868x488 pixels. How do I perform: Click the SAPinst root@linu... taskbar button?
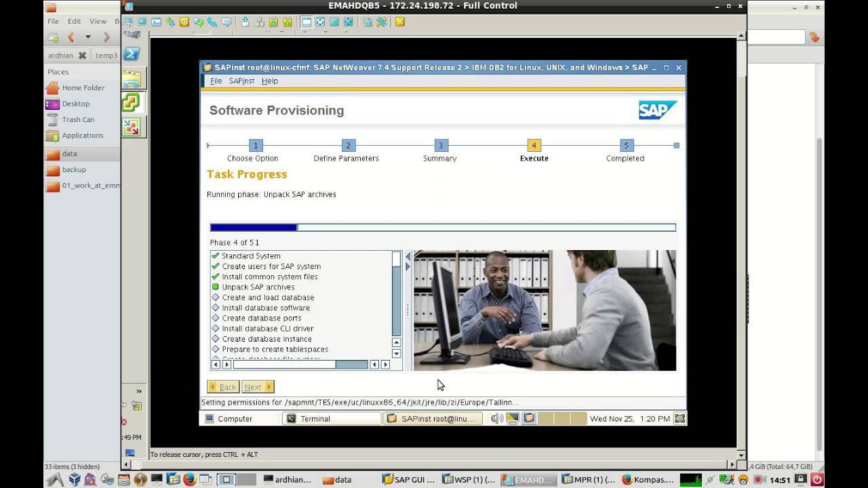click(x=433, y=419)
